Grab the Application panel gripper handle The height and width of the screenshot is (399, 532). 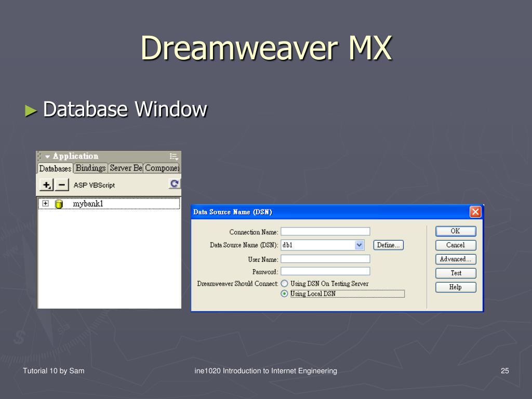pyautogui.click(x=40, y=156)
